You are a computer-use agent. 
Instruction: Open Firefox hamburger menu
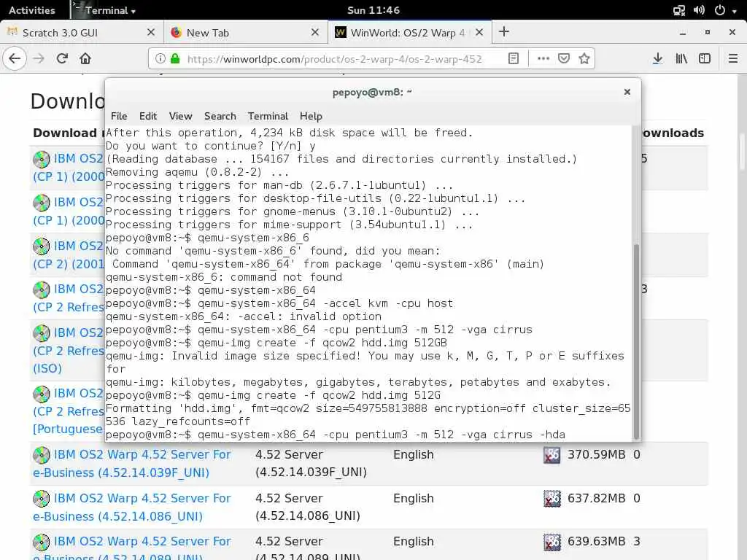732,58
